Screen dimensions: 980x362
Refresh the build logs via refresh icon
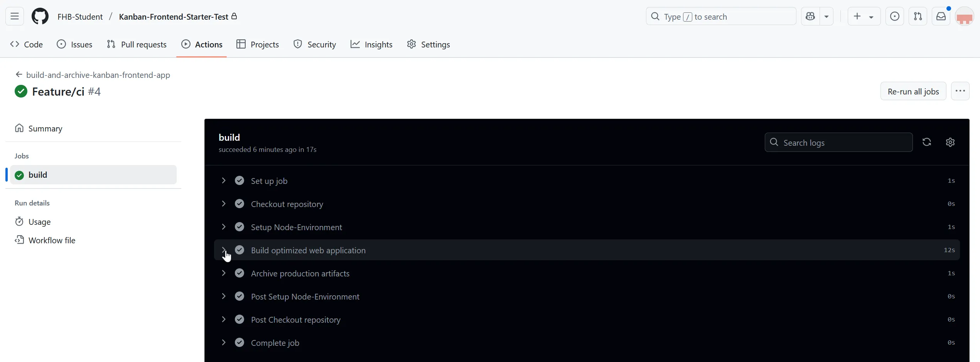point(927,142)
